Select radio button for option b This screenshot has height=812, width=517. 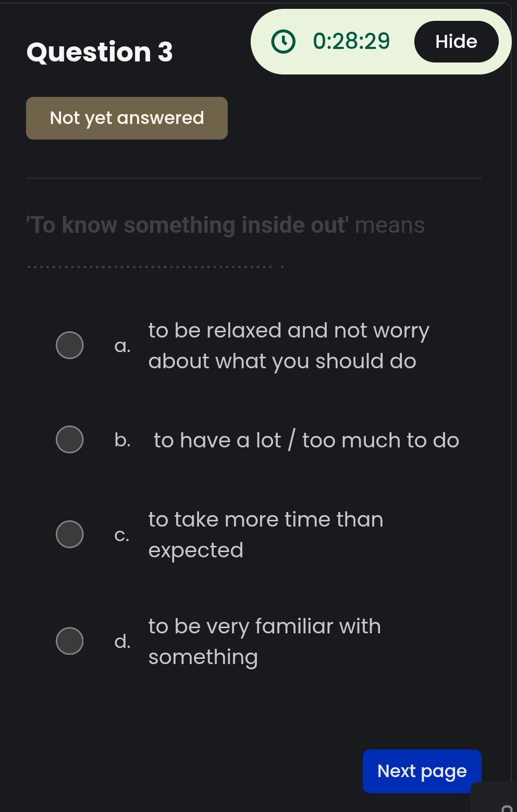pyautogui.click(x=69, y=439)
